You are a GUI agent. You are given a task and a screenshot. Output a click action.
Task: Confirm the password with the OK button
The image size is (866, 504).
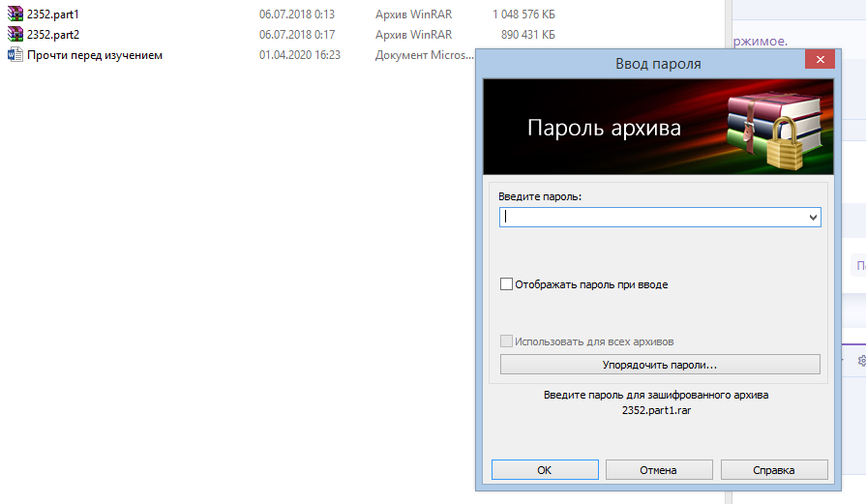(x=544, y=470)
